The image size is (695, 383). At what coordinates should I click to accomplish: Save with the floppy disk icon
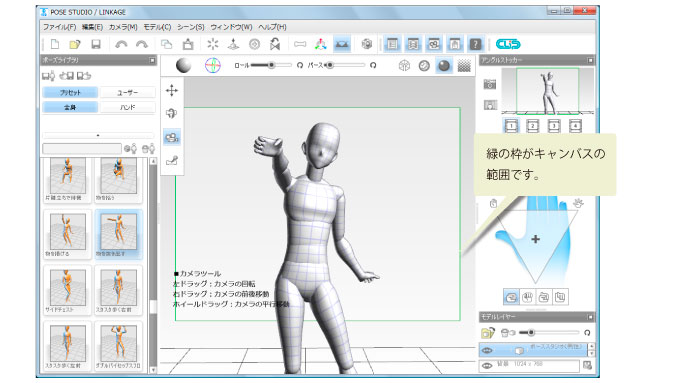(96, 44)
